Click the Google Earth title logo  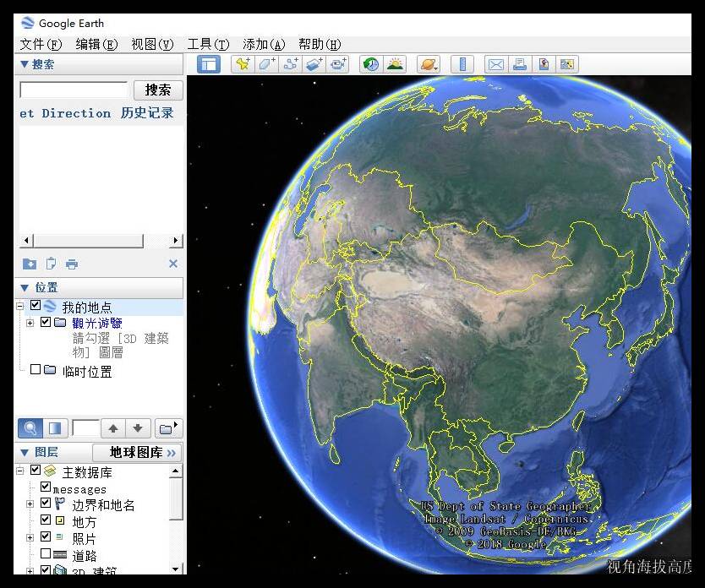point(27,23)
